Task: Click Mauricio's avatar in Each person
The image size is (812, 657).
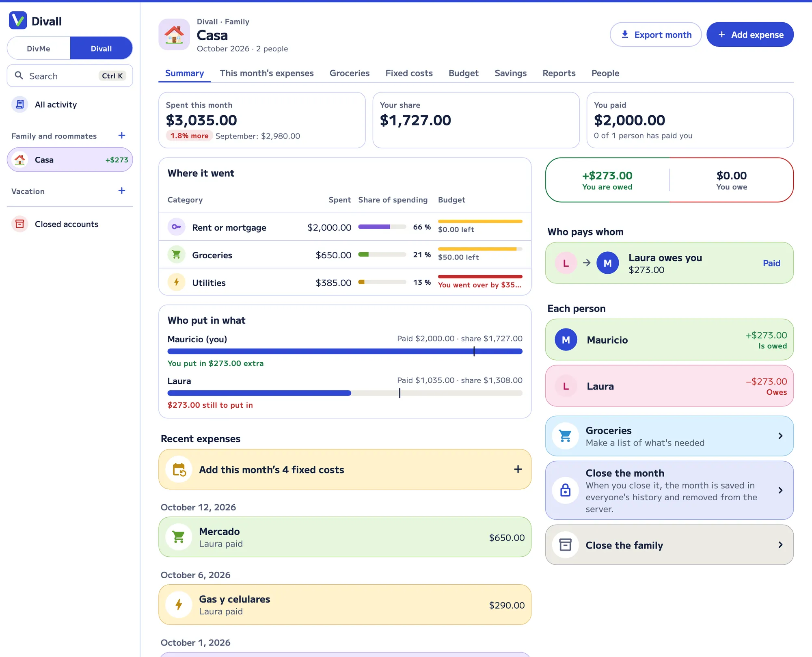Action: coord(566,340)
